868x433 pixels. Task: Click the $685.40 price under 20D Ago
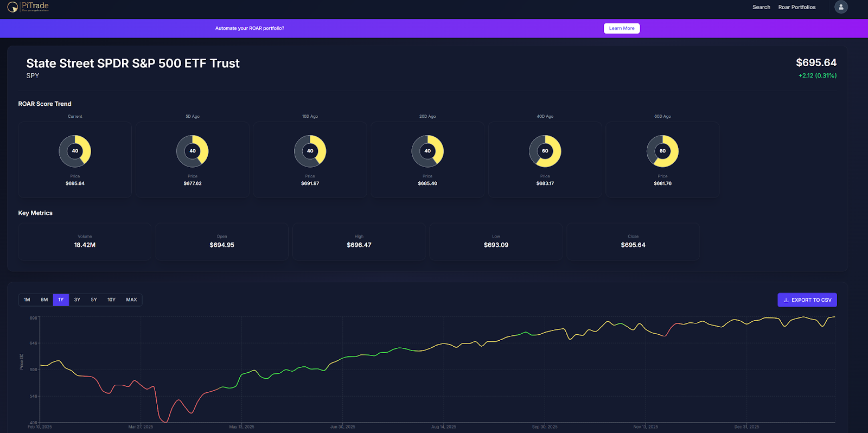(x=427, y=183)
